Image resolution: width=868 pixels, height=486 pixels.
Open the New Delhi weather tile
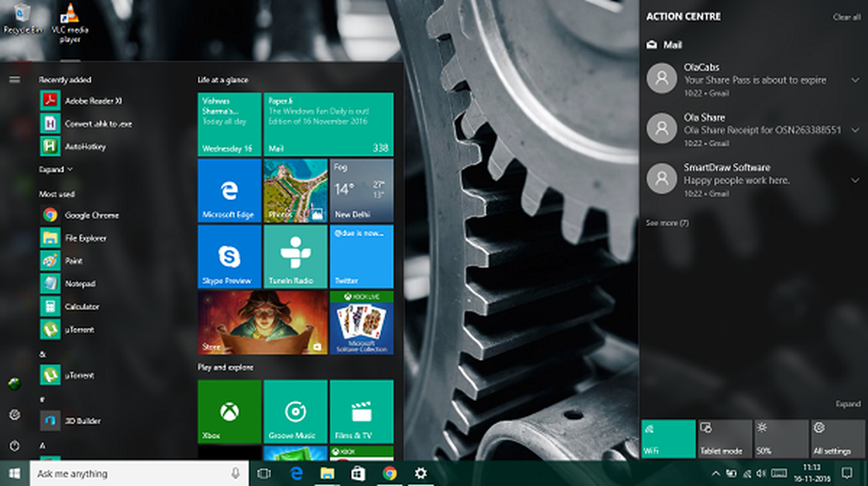pos(361,191)
